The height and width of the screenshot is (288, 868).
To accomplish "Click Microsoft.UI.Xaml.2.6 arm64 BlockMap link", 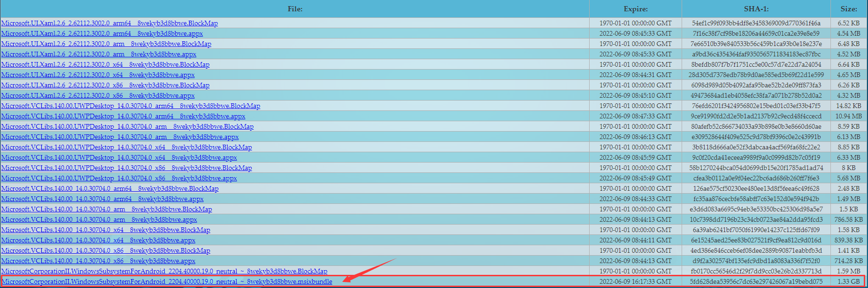I will (x=109, y=23).
